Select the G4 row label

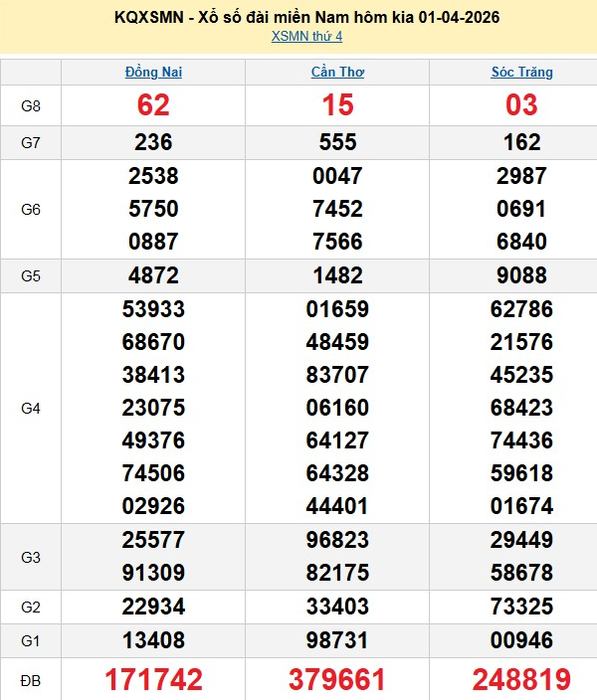point(31,408)
